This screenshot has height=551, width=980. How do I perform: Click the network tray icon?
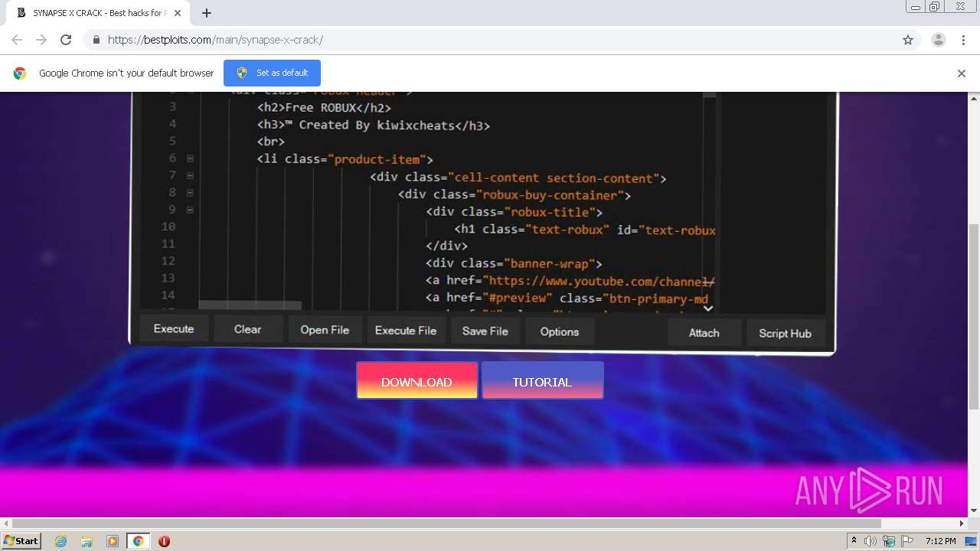889,541
